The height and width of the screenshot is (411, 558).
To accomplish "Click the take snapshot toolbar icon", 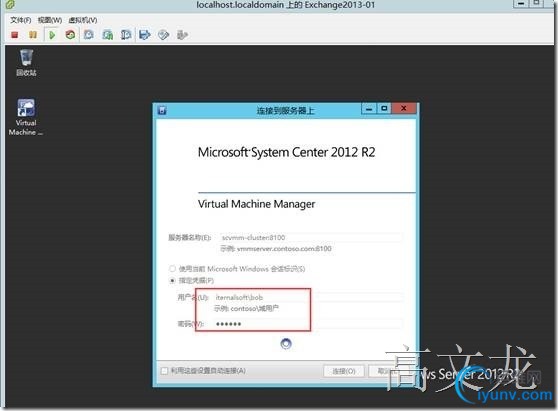I will [x=89, y=35].
